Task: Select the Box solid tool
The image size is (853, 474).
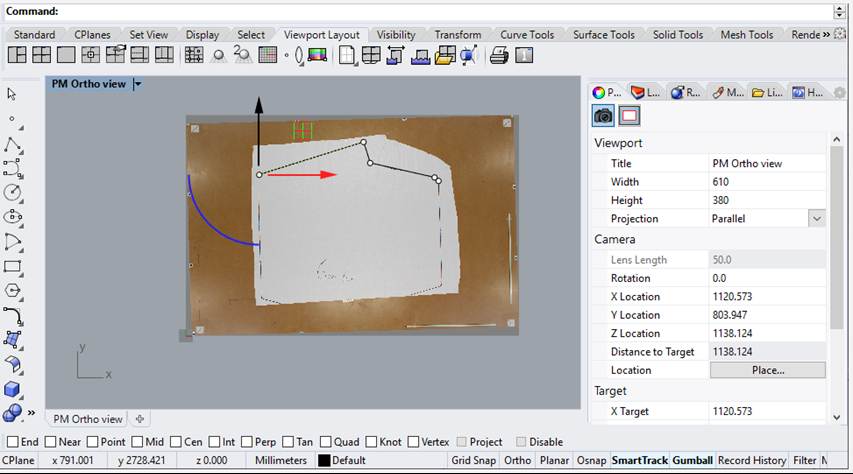Action: tap(13, 389)
